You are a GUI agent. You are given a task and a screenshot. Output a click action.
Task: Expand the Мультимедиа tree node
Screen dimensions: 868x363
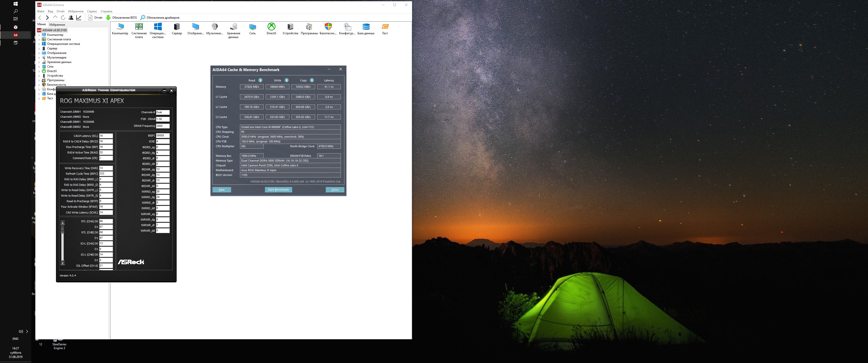[39, 57]
